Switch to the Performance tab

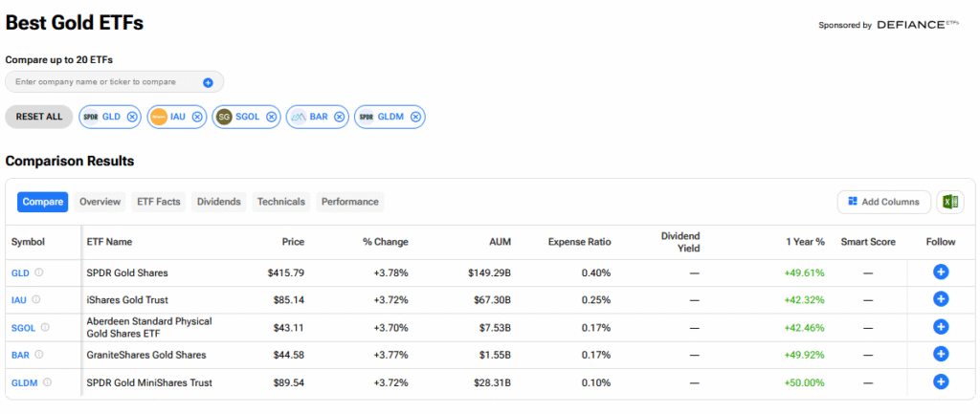(x=350, y=202)
